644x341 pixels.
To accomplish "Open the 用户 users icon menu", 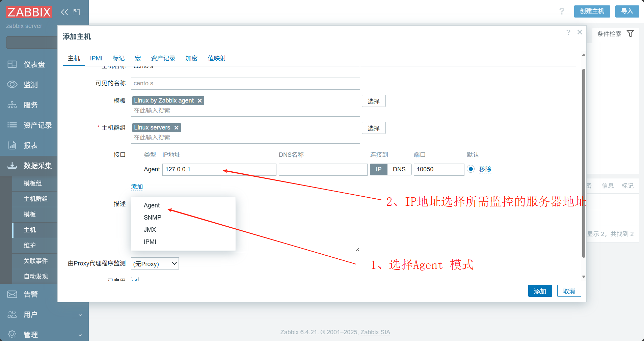I will click(x=12, y=314).
